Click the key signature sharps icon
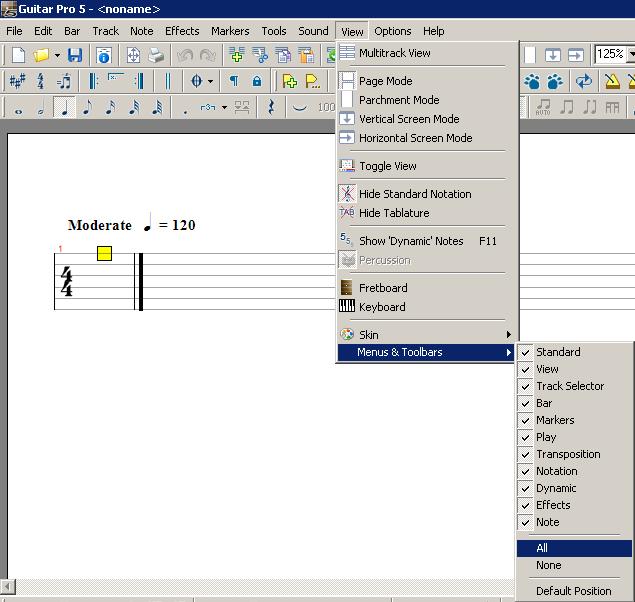Image resolution: width=635 pixels, height=602 pixels. tap(17, 81)
